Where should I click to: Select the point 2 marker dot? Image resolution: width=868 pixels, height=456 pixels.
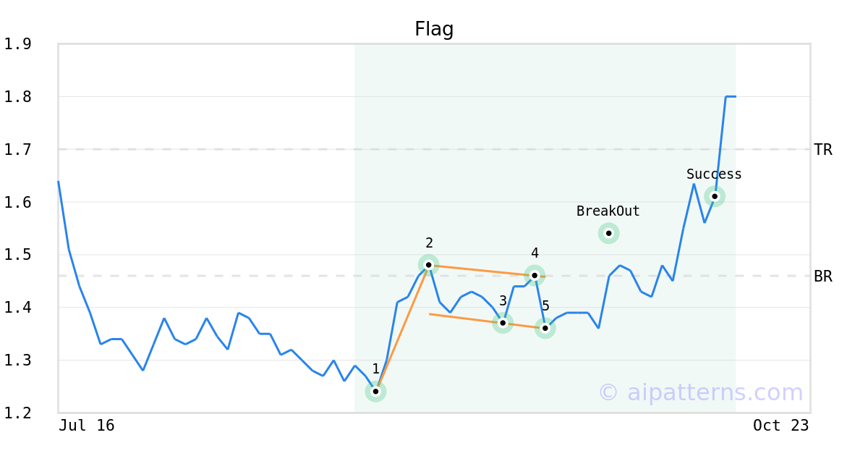[429, 265]
